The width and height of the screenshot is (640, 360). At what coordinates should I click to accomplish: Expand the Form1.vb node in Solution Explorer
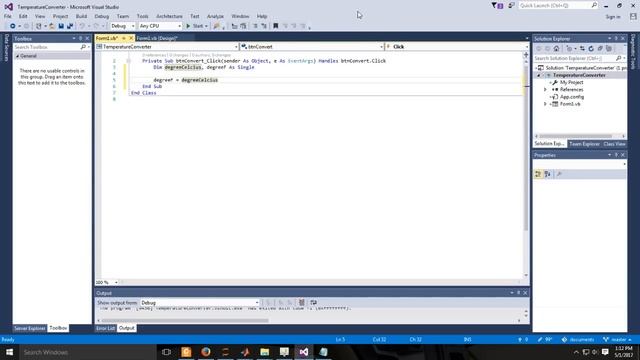(545, 104)
